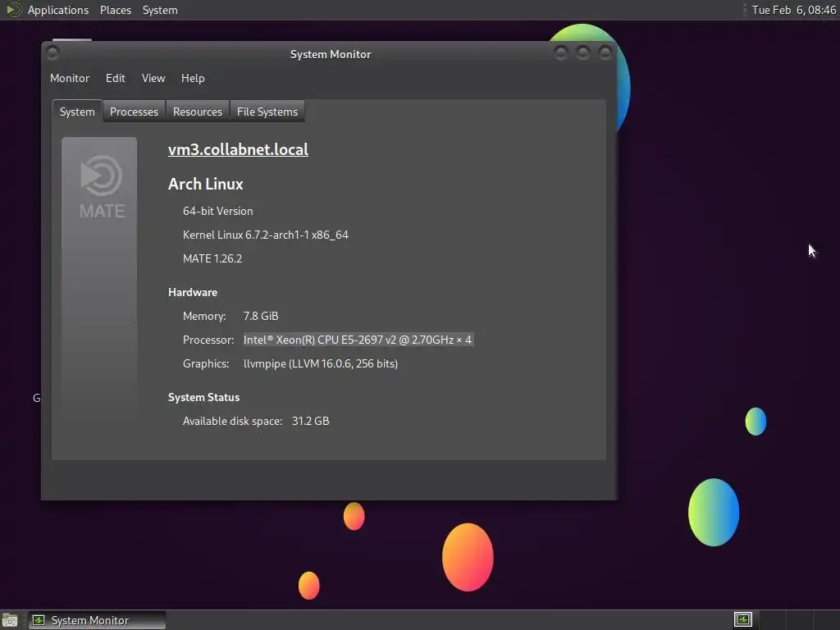Maximize the System Monitor window

(x=583, y=52)
